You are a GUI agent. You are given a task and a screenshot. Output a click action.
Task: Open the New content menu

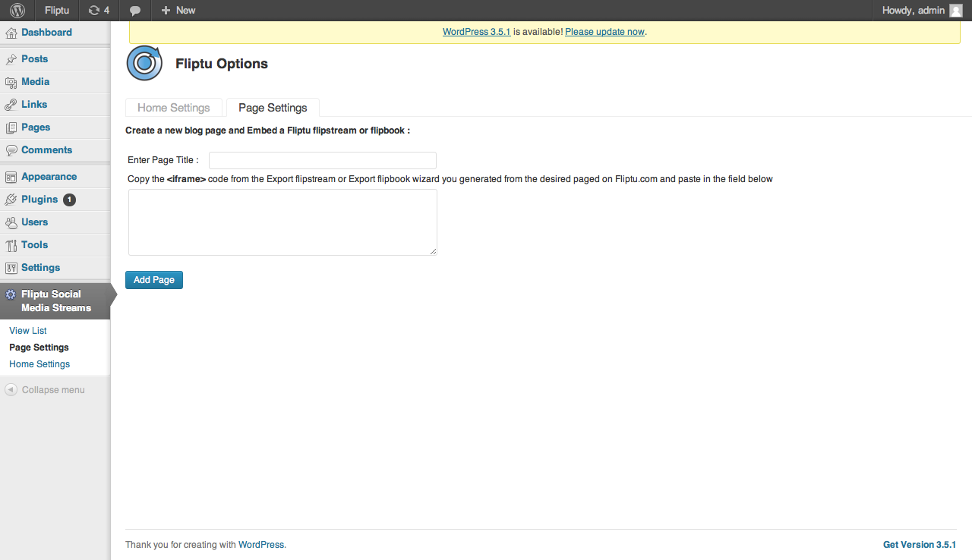(178, 11)
